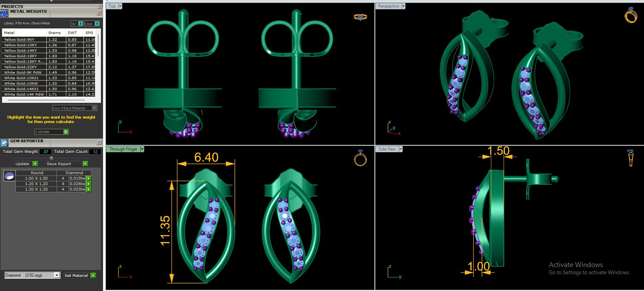Click the ring icon in Perspective viewport
Image resolution: width=644 pixels, height=291 pixels.
(x=631, y=15)
